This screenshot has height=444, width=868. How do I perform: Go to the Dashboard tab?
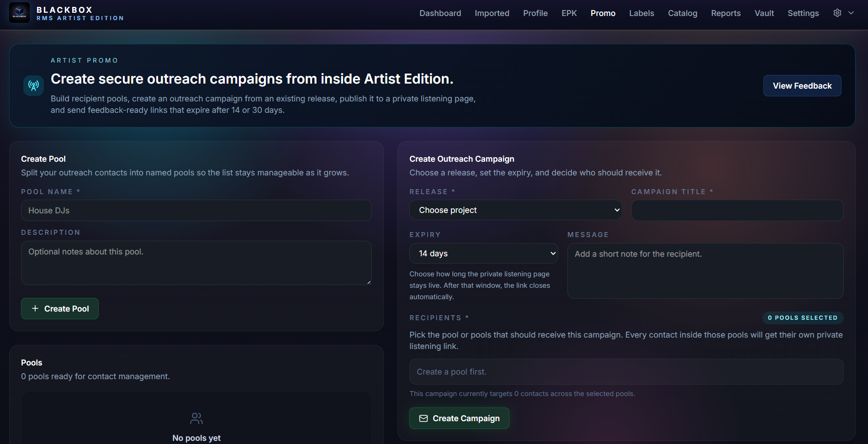point(440,13)
